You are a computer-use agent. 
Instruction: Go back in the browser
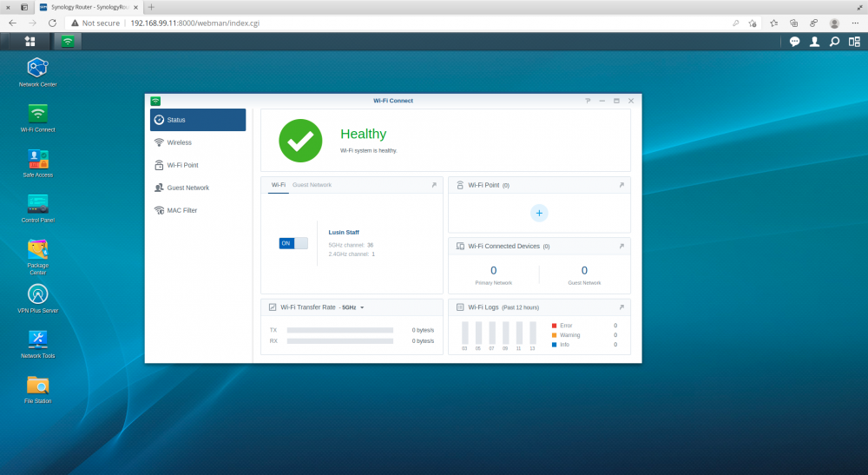click(x=12, y=23)
